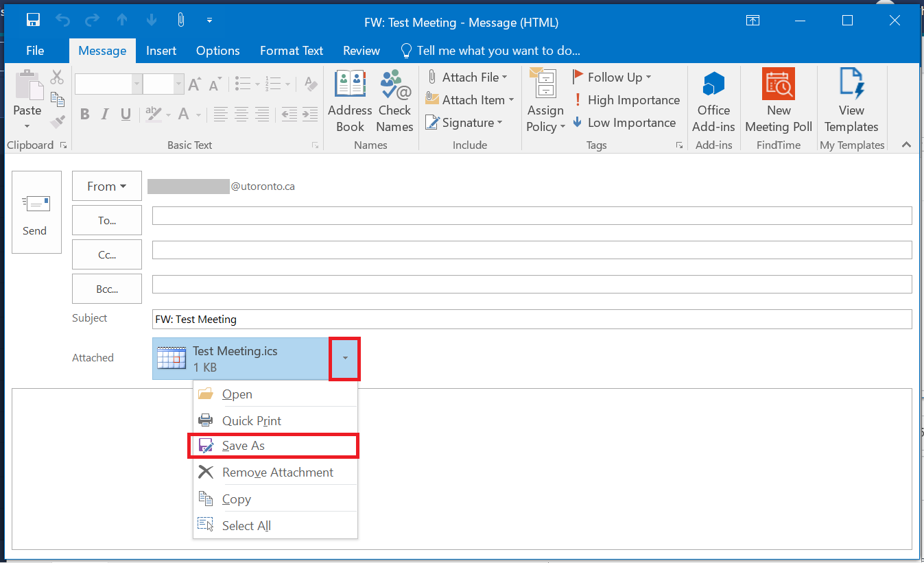
Task: Decrease indent in Basic Text group
Action: pos(289,114)
